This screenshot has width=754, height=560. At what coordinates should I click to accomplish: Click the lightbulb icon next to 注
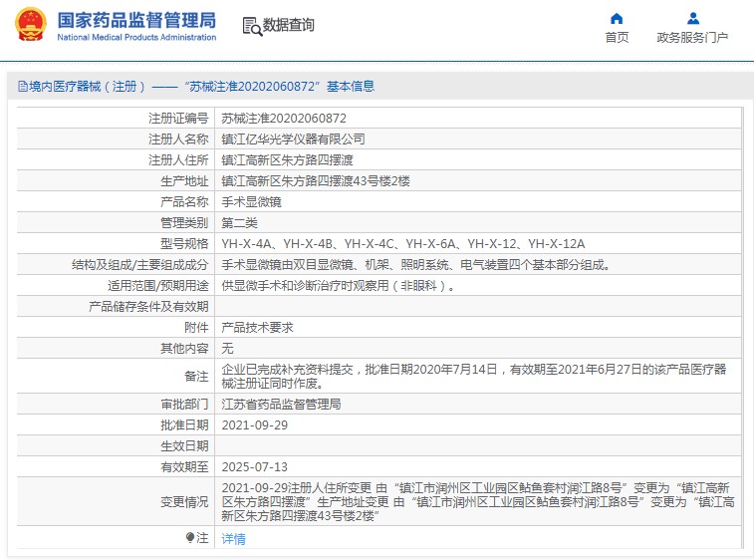tap(190, 537)
